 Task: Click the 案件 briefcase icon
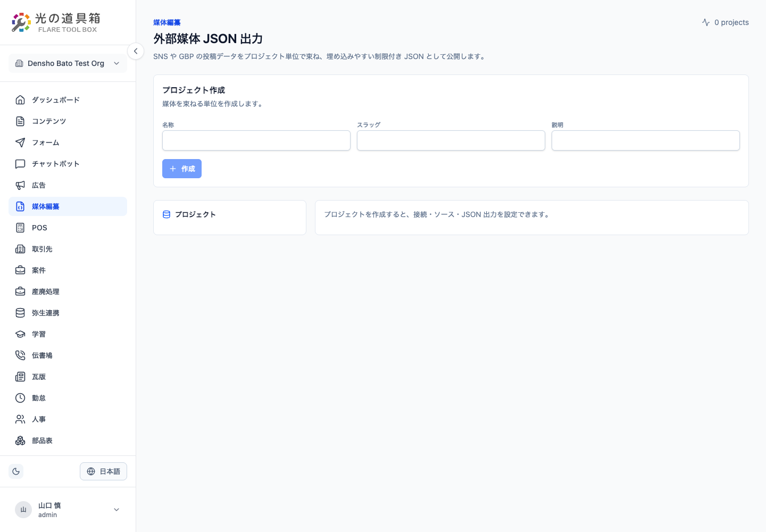tap(20, 270)
